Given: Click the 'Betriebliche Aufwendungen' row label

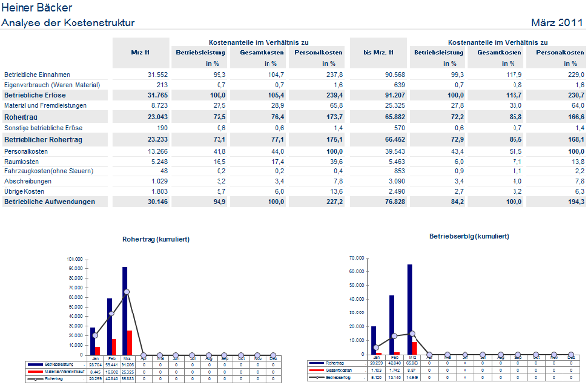Looking at the screenshot, I should point(50,202).
